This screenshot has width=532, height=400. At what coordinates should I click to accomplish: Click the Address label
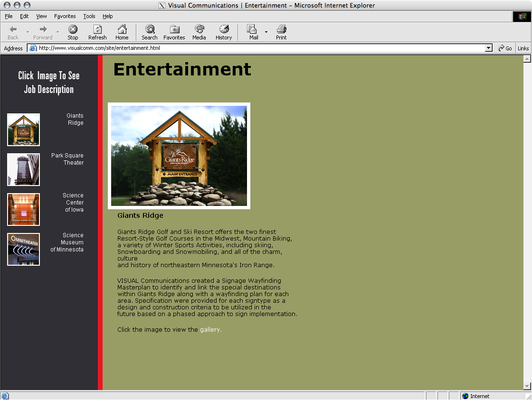tap(13, 48)
